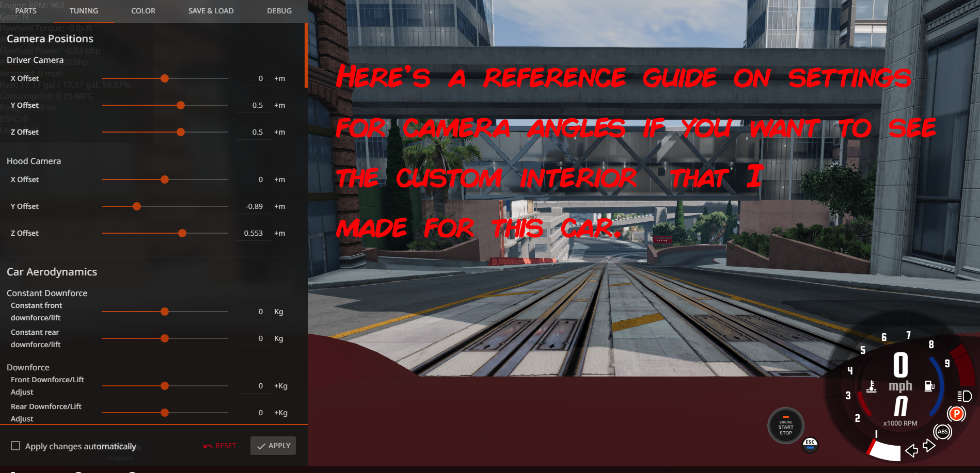The image size is (980, 473).
Task: Open the COLOR tab
Action: pyautogui.click(x=143, y=11)
